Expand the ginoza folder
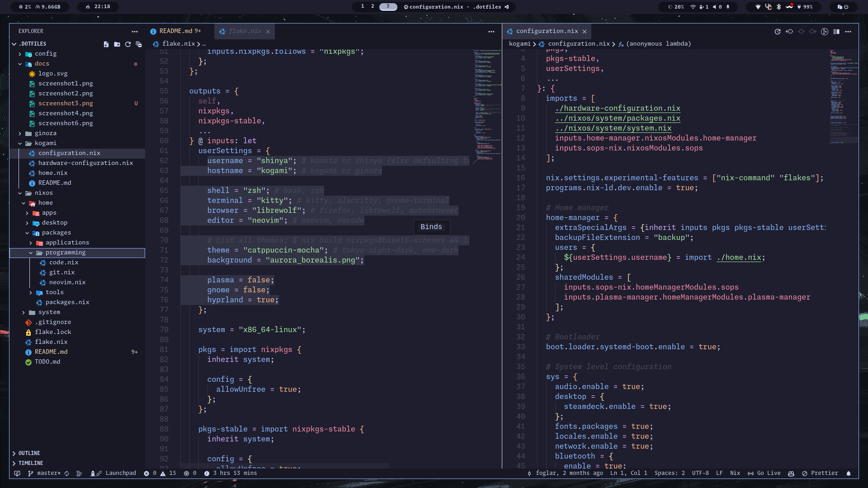The height and width of the screenshot is (488, 868). tap(45, 133)
